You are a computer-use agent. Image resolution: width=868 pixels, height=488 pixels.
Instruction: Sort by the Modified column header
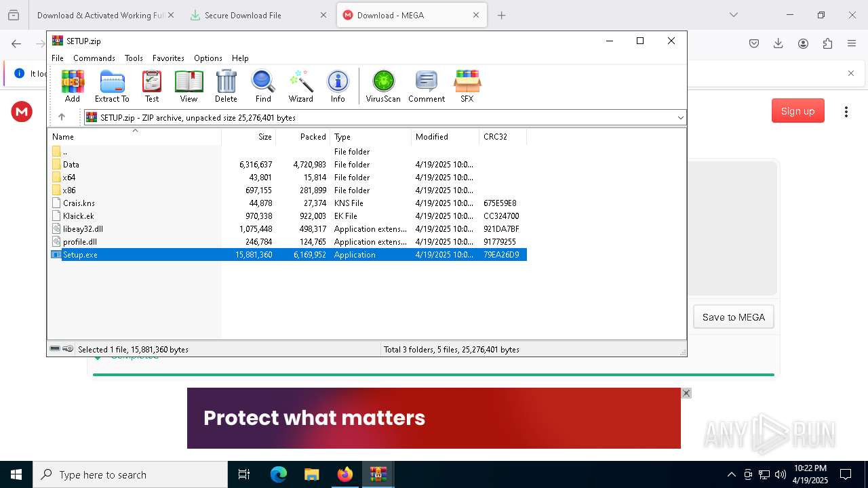pyautogui.click(x=446, y=136)
